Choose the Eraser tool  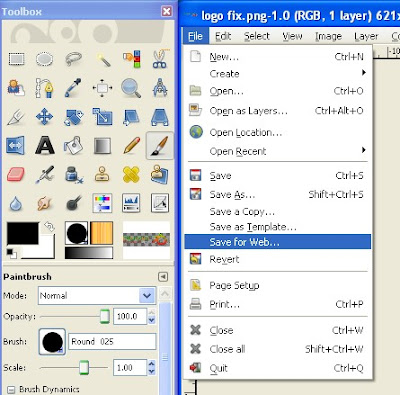tap(16, 174)
